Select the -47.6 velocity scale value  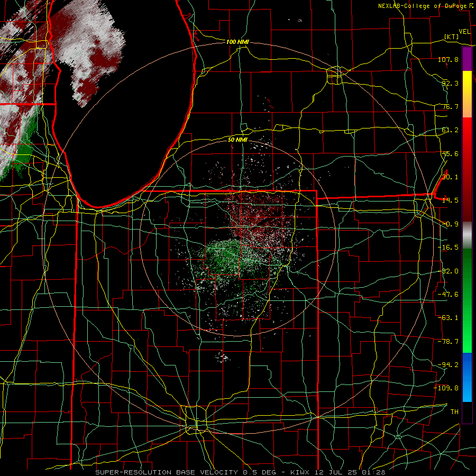[x=448, y=295]
